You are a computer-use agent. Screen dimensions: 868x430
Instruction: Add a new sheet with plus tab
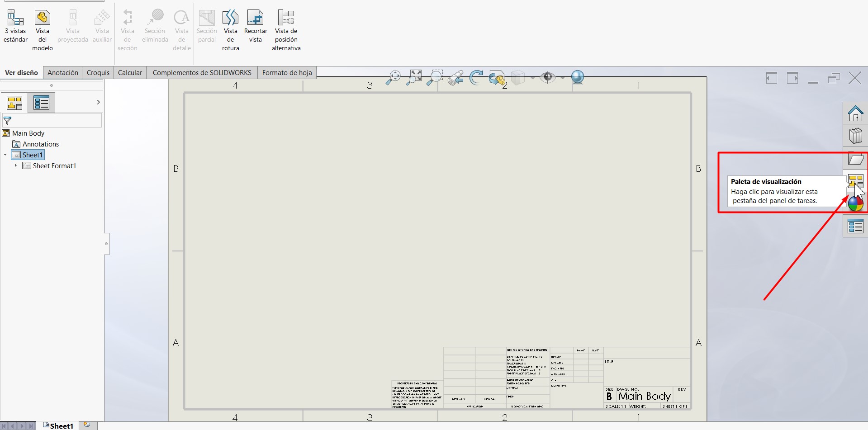pyautogui.click(x=87, y=425)
